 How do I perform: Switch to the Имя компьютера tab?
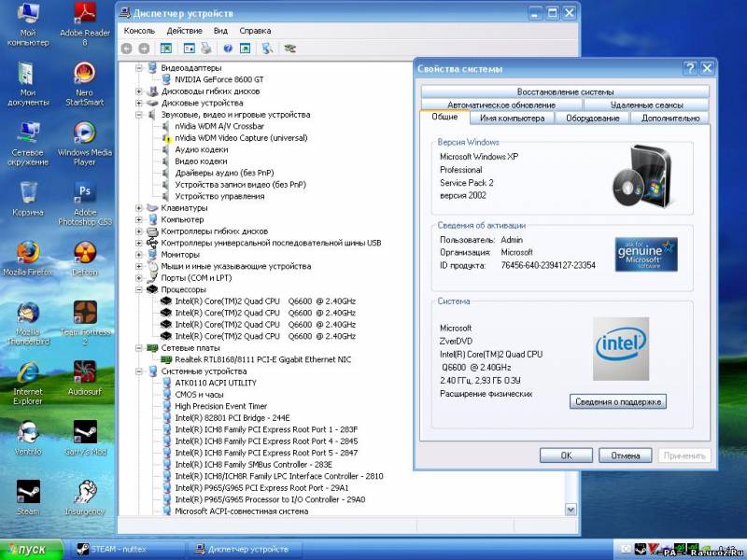coord(512,119)
